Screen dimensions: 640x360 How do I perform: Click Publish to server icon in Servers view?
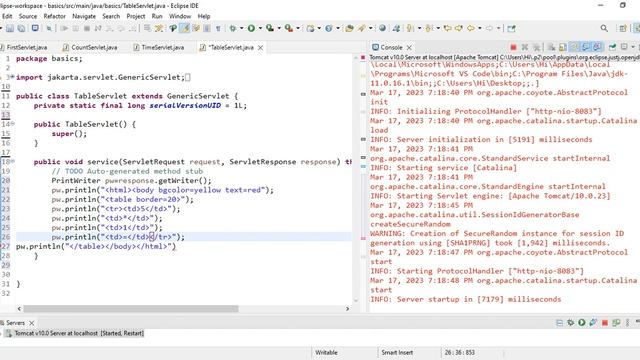[616, 322]
